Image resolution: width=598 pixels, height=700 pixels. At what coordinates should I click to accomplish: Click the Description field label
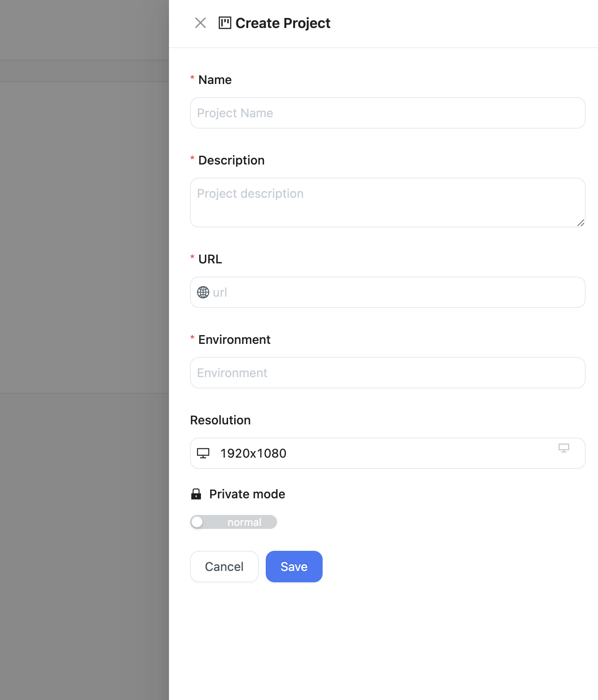click(x=232, y=160)
